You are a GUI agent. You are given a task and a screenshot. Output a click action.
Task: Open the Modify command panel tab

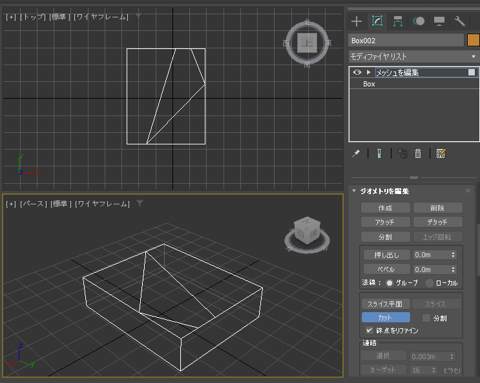point(377,21)
